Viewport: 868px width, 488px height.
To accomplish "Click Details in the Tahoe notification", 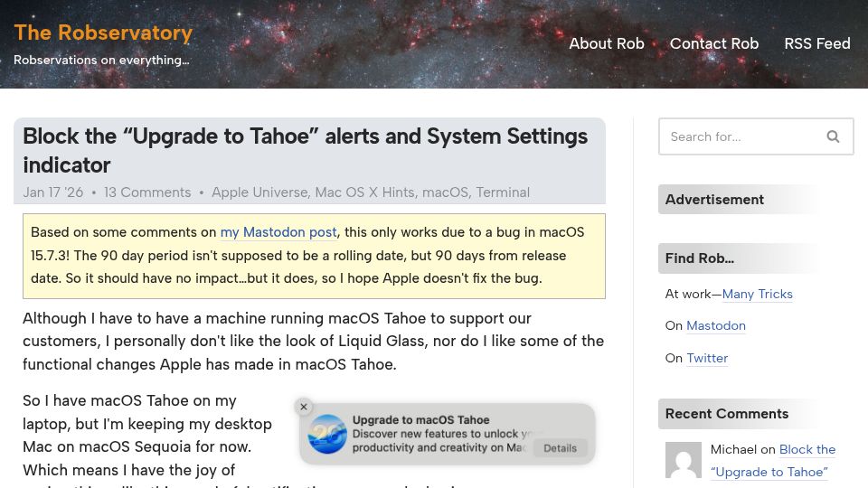I will point(560,448).
